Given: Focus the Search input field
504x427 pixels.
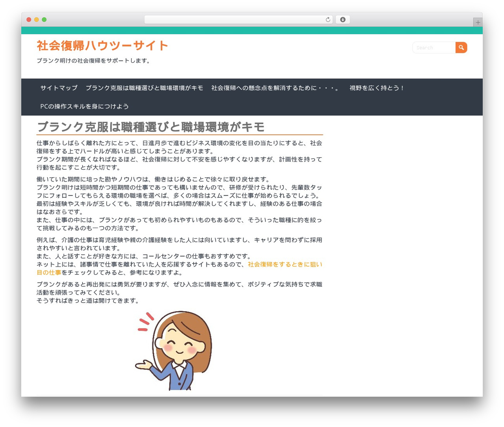Looking at the screenshot, I should click(434, 48).
